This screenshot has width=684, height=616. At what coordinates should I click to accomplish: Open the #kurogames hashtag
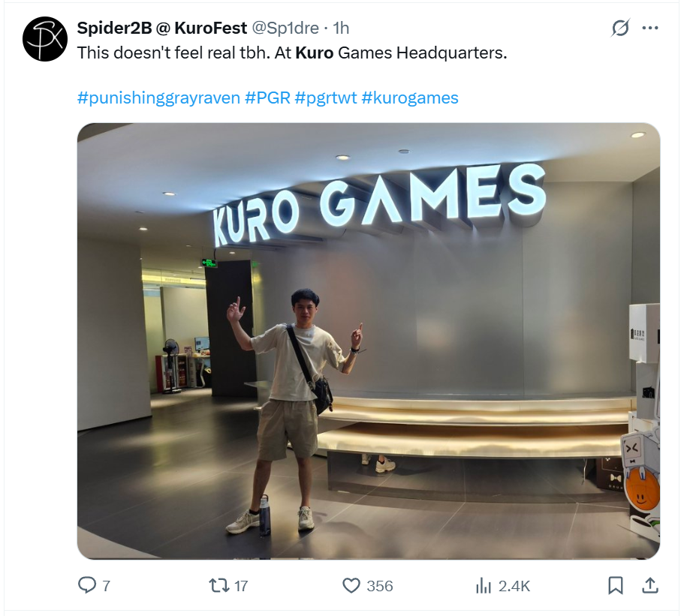pos(410,98)
